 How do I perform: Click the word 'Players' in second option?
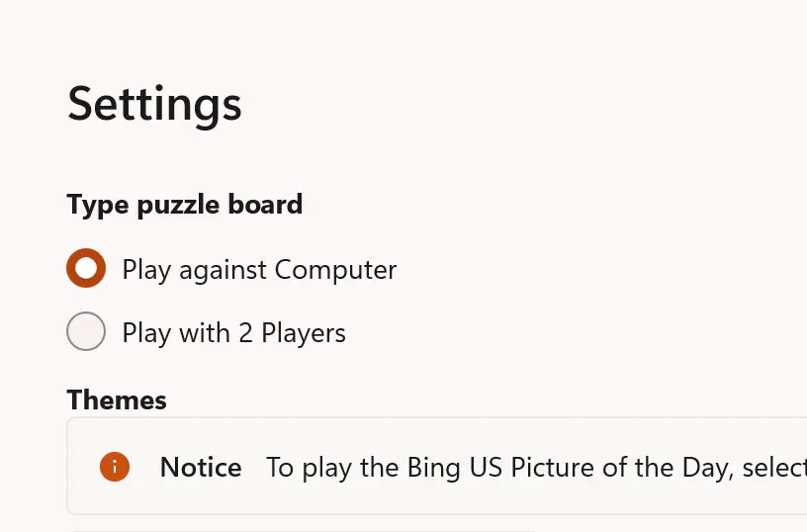pos(304,332)
